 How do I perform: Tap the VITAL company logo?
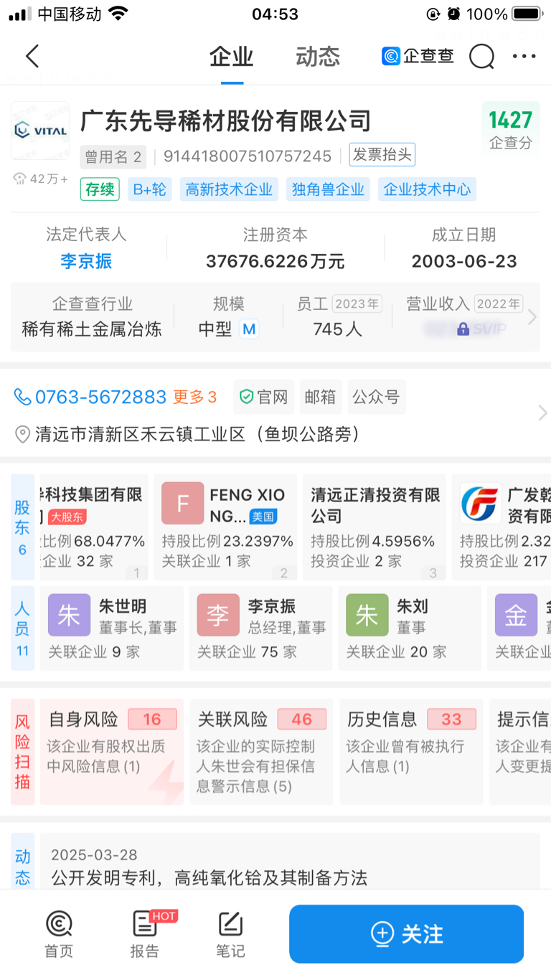click(x=40, y=131)
